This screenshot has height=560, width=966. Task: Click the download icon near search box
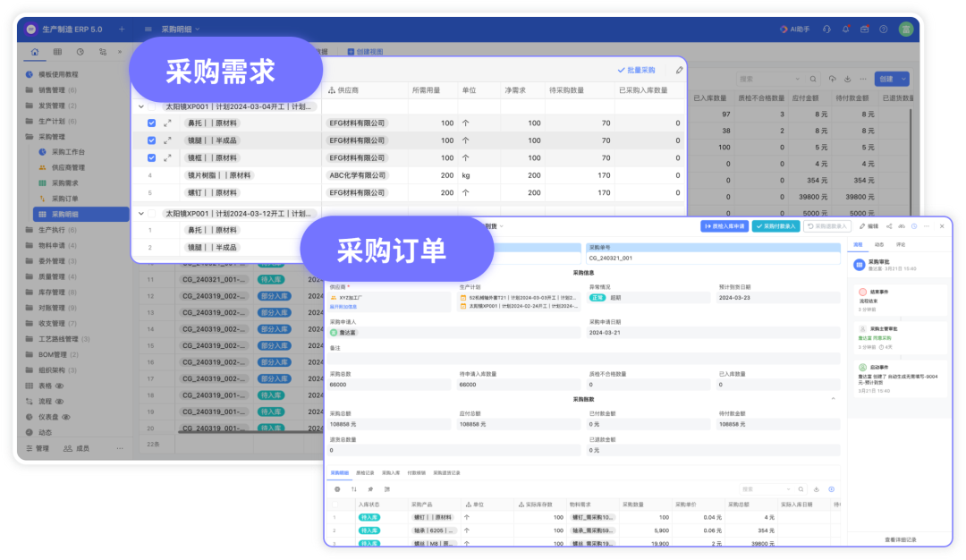848,79
